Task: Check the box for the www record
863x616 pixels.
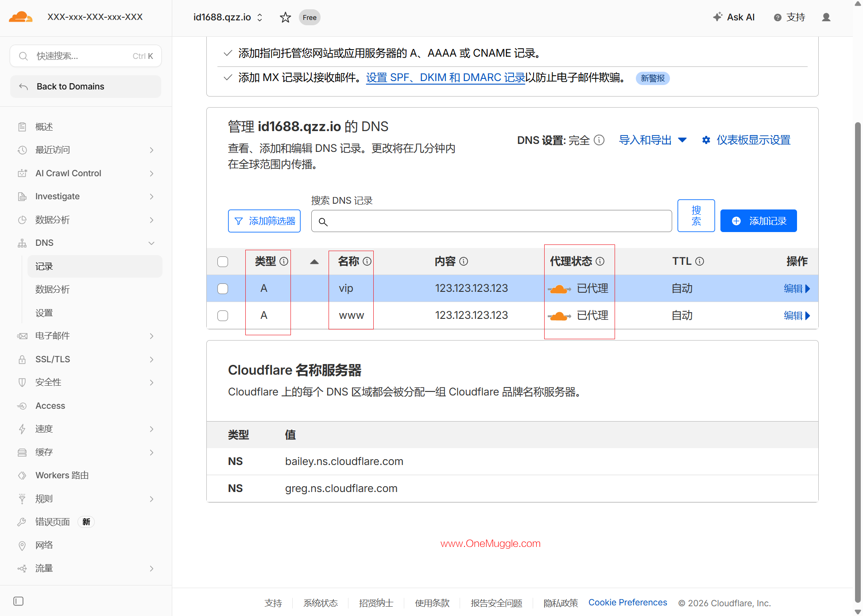Action: 223,316
